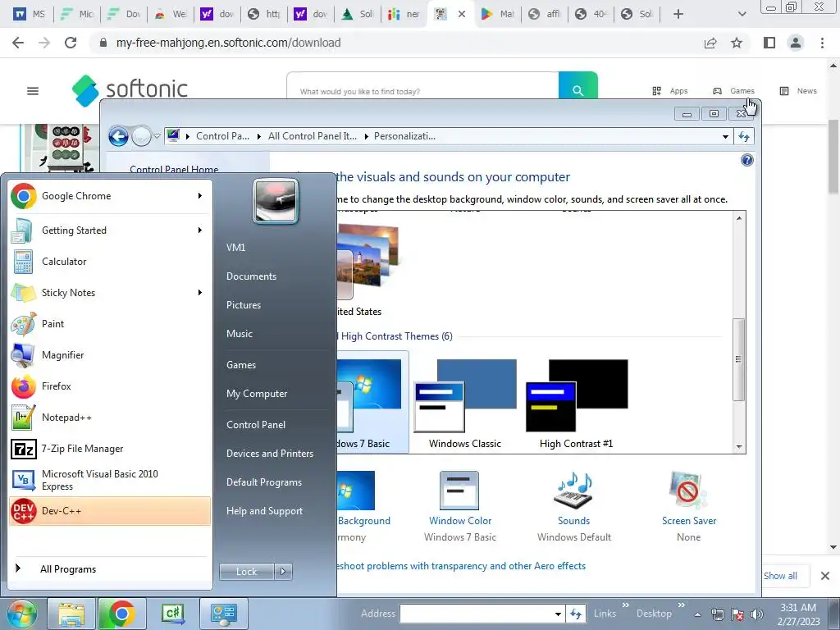Switch to Chrome in taskbar
This screenshot has width=840, height=630.
pyautogui.click(x=121, y=614)
